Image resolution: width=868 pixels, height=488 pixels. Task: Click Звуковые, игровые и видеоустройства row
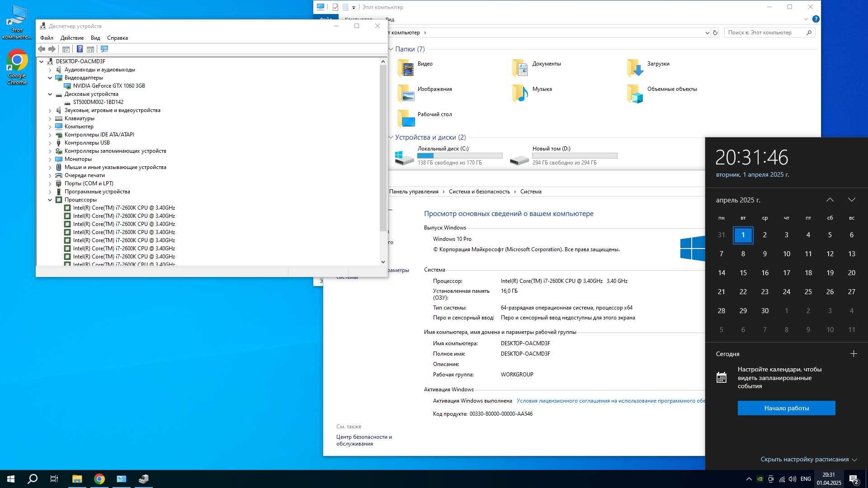(112, 110)
